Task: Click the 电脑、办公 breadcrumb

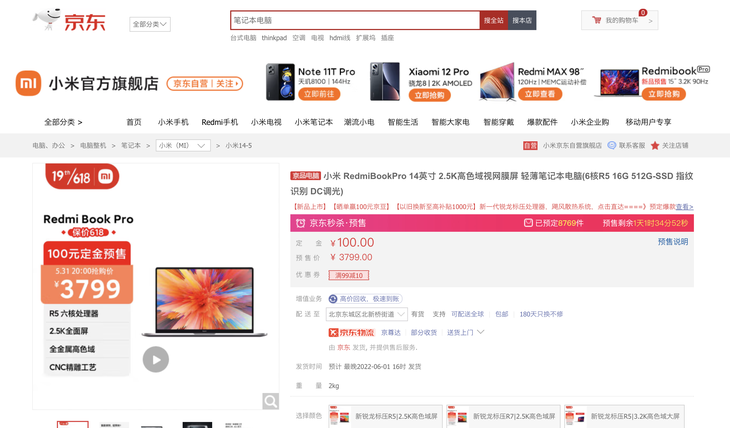Action: point(49,146)
